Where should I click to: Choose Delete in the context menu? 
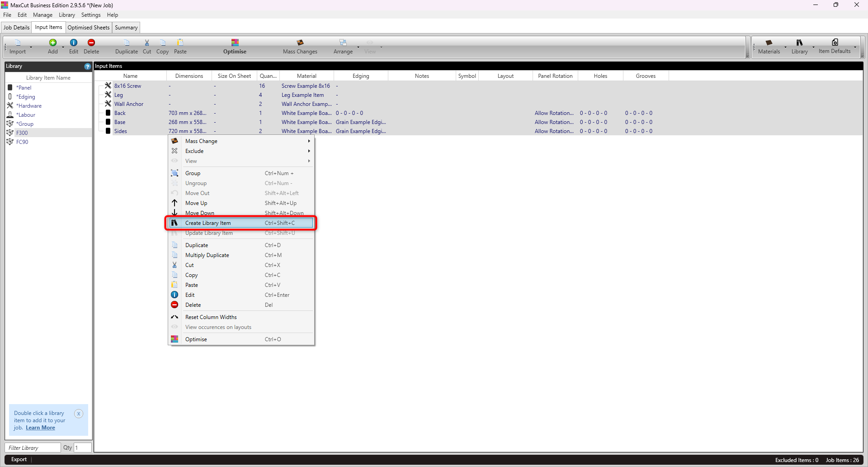pos(241,305)
